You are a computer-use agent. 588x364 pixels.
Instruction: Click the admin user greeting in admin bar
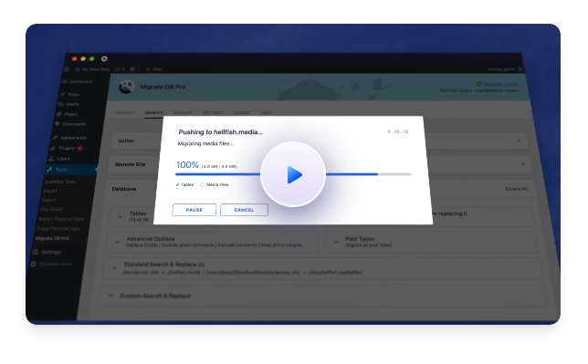(x=502, y=69)
